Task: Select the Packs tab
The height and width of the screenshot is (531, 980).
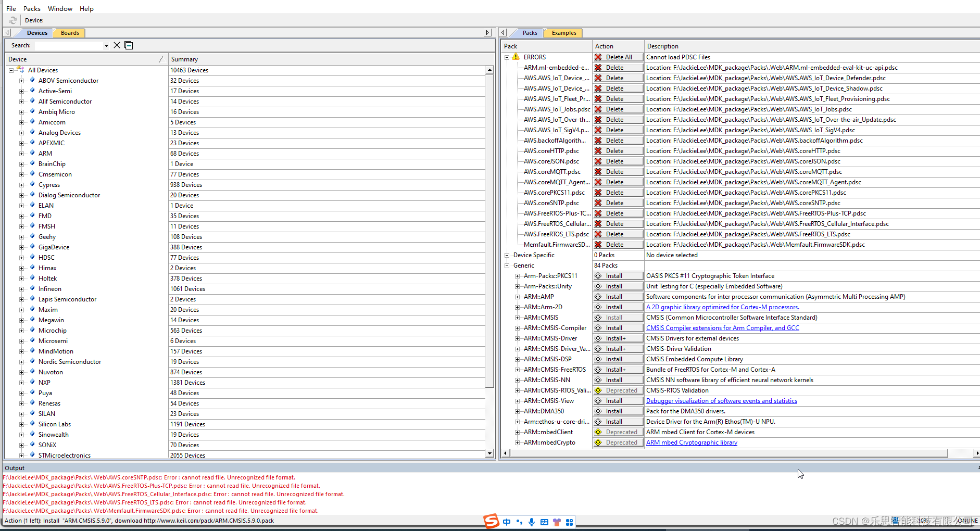Action: pyautogui.click(x=530, y=33)
